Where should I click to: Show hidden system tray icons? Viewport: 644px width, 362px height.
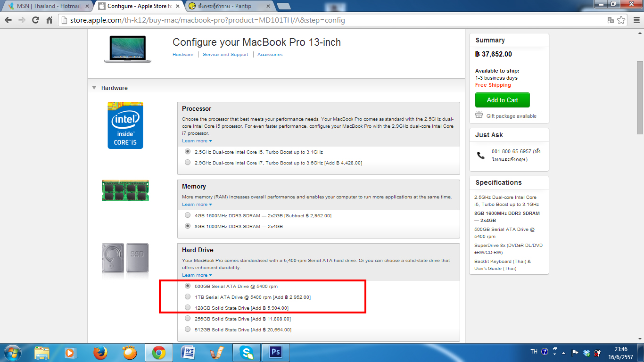pos(563,353)
